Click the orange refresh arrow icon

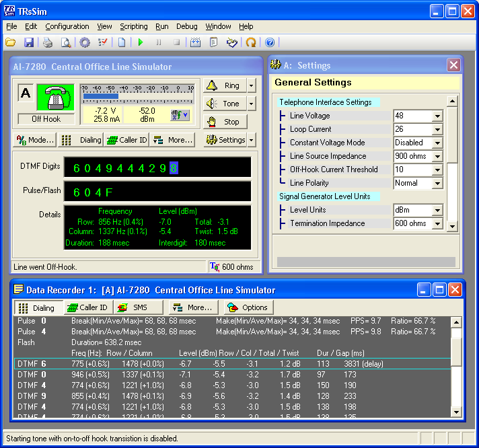point(251,42)
